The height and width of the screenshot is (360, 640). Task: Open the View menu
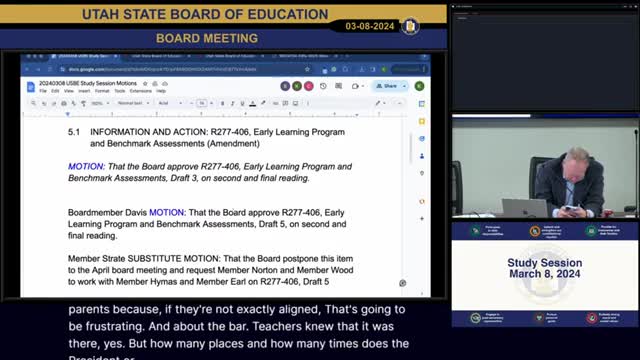coord(69,91)
